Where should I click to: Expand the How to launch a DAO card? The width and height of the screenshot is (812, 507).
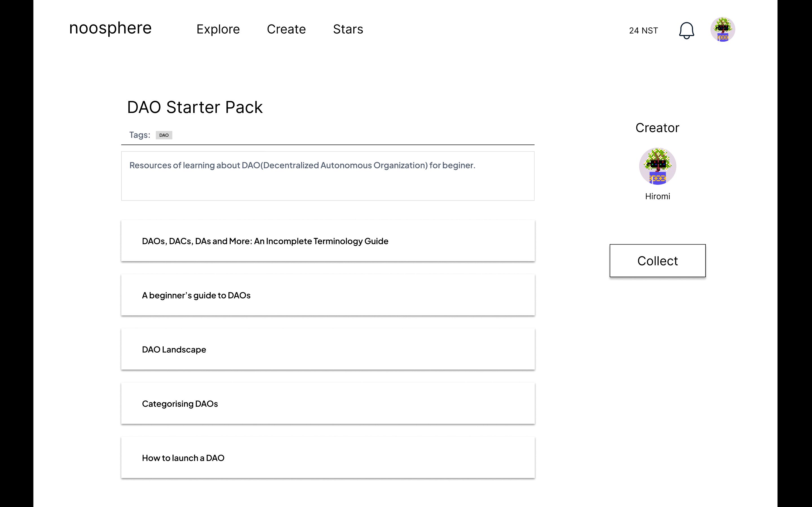click(x=327, y=458)
